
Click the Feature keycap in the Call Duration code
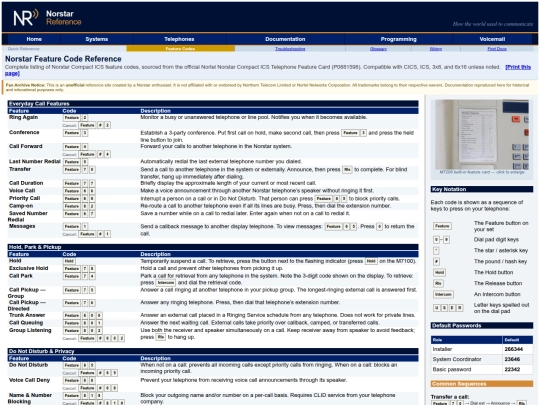72,184
